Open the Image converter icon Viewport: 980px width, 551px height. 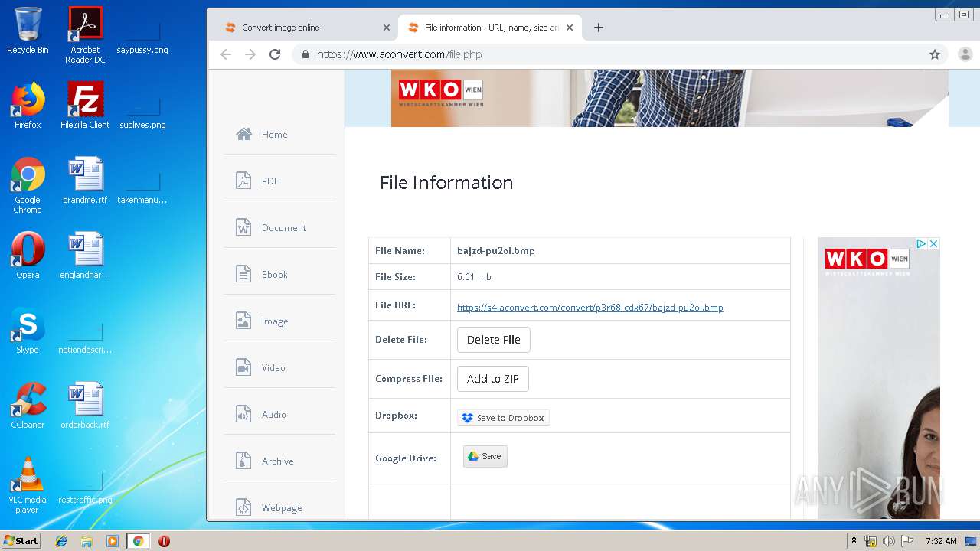tap(243, 321)
